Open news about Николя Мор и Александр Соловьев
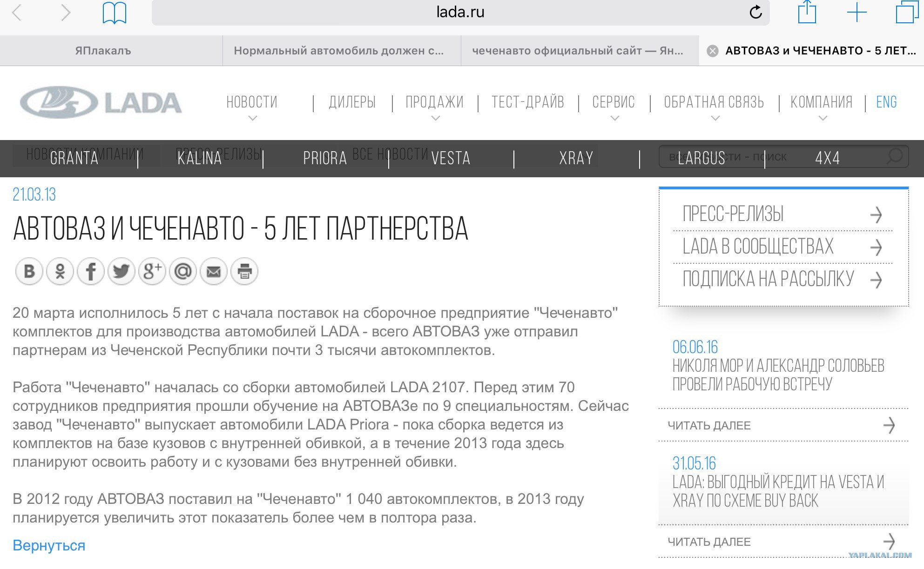Viewport: 924px width, 569px height. click(x=778, y=375)
